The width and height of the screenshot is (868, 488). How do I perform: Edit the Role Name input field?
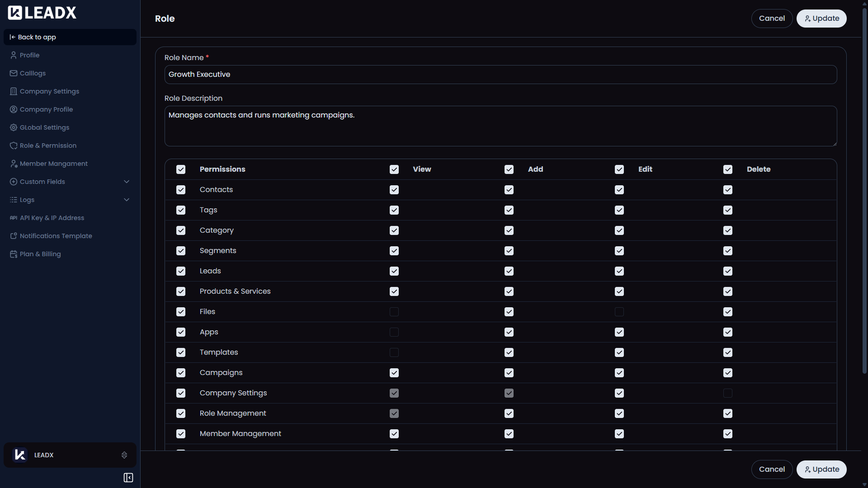[500, 74]
